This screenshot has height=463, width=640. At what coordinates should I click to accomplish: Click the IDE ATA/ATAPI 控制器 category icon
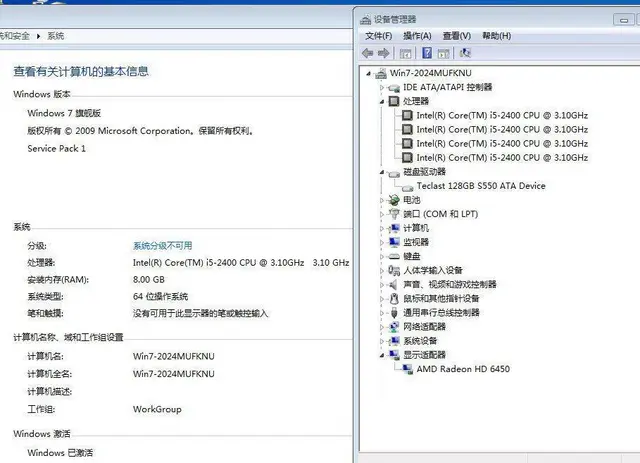point(394,87)
